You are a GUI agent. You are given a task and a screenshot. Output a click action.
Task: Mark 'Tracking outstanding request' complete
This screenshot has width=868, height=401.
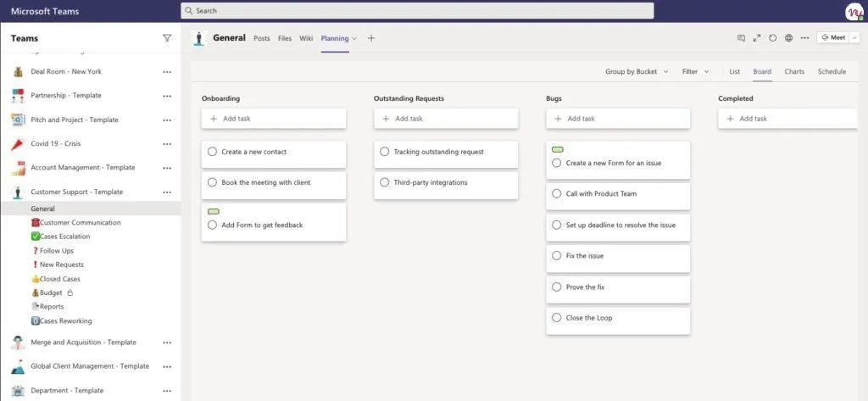tap(384, 151)
